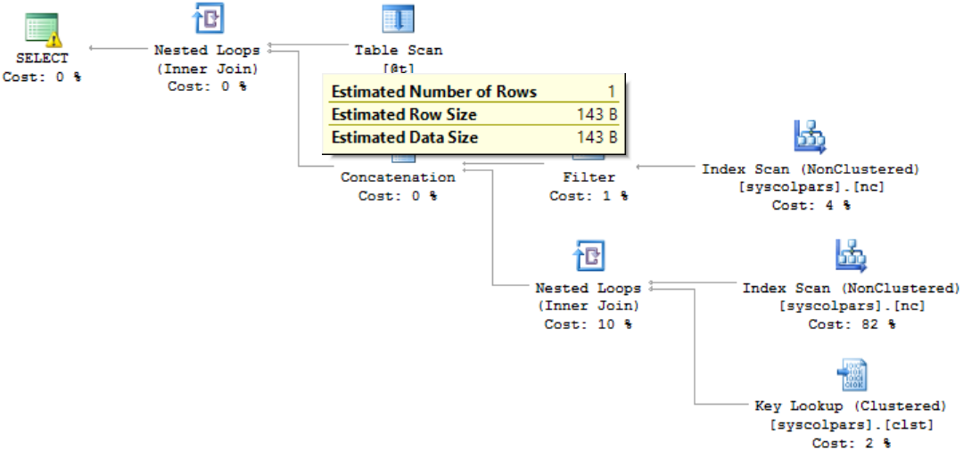Click the Key Lookup (Clustered) icon
Viewport: 980px width, 466px height.
(x=851, y=375)
